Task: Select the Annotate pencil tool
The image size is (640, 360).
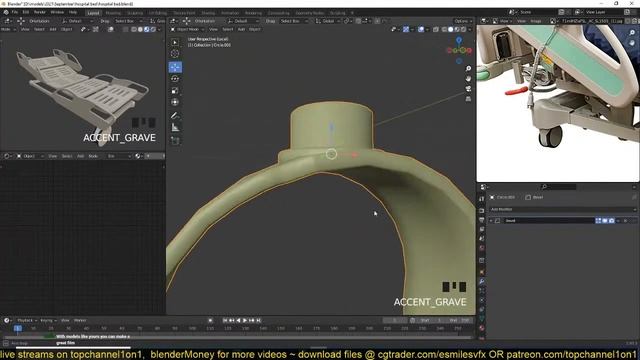Action: [175, 116]
